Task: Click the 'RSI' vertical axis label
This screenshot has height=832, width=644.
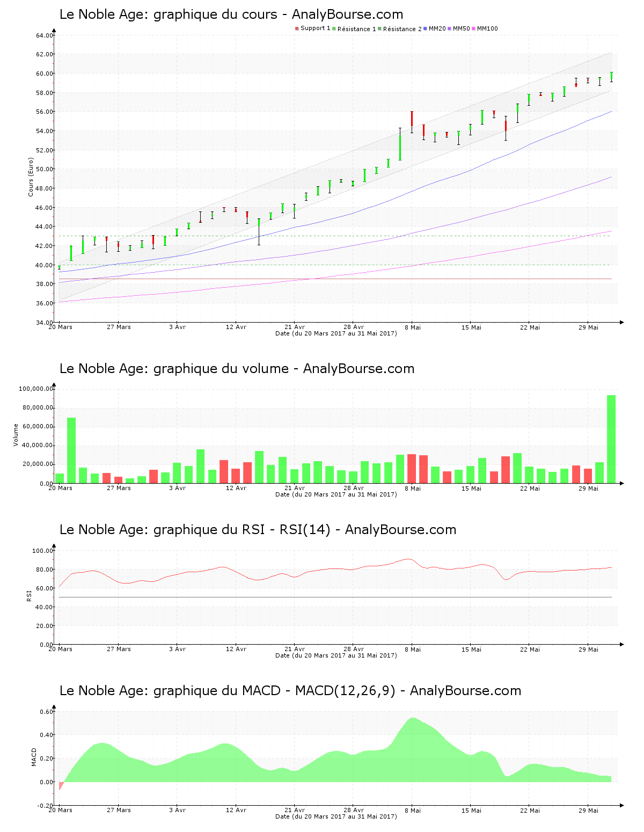Action: [29, 595]
